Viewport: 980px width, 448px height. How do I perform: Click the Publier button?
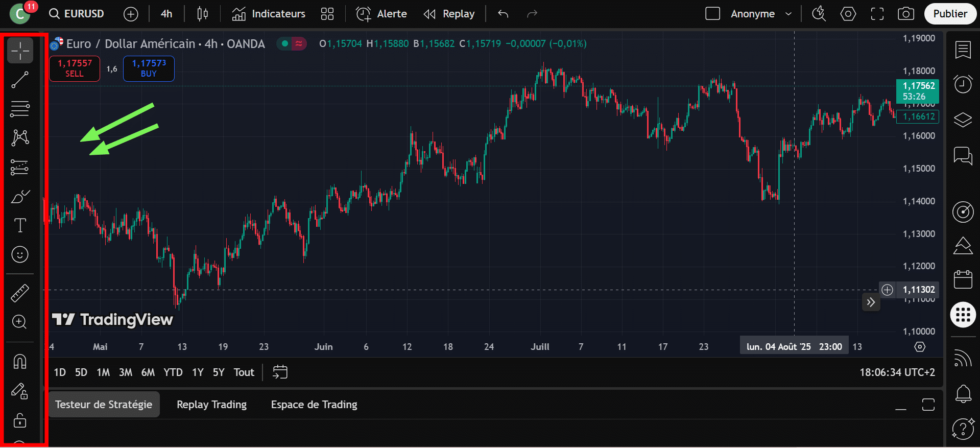(x=950, y=14)
